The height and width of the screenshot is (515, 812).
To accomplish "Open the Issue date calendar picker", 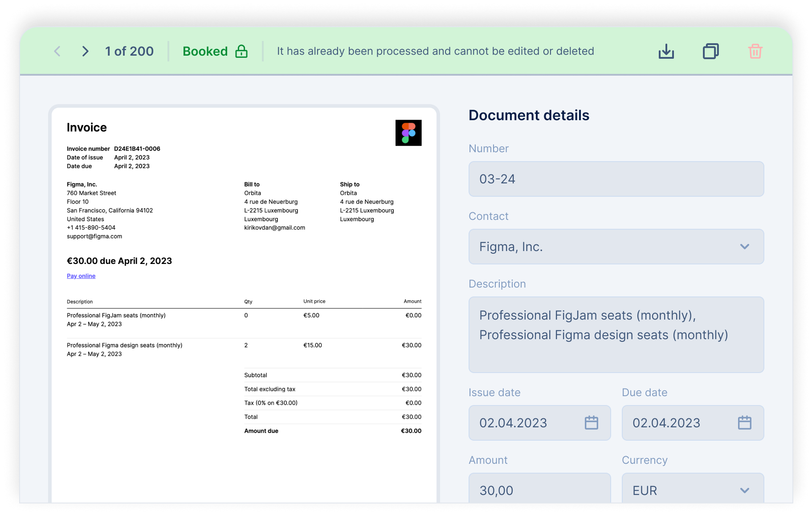I will pyautogui.click(x=591, y=423).
